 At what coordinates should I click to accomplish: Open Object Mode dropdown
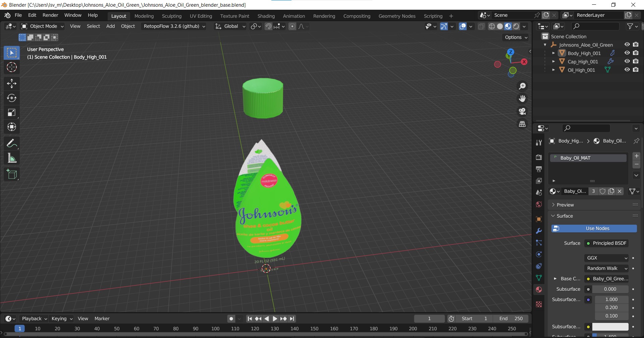(x=42, y=26)
